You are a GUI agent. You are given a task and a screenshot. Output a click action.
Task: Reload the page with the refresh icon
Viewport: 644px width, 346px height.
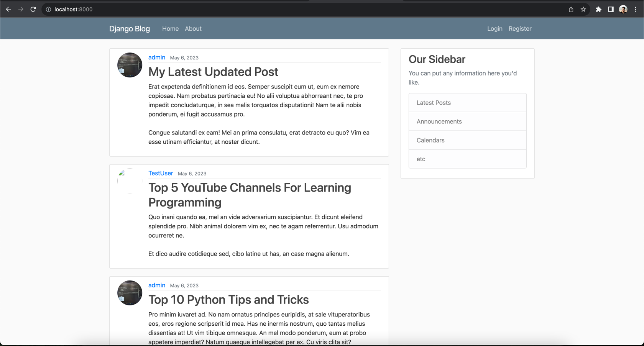[x=33, y=9]
